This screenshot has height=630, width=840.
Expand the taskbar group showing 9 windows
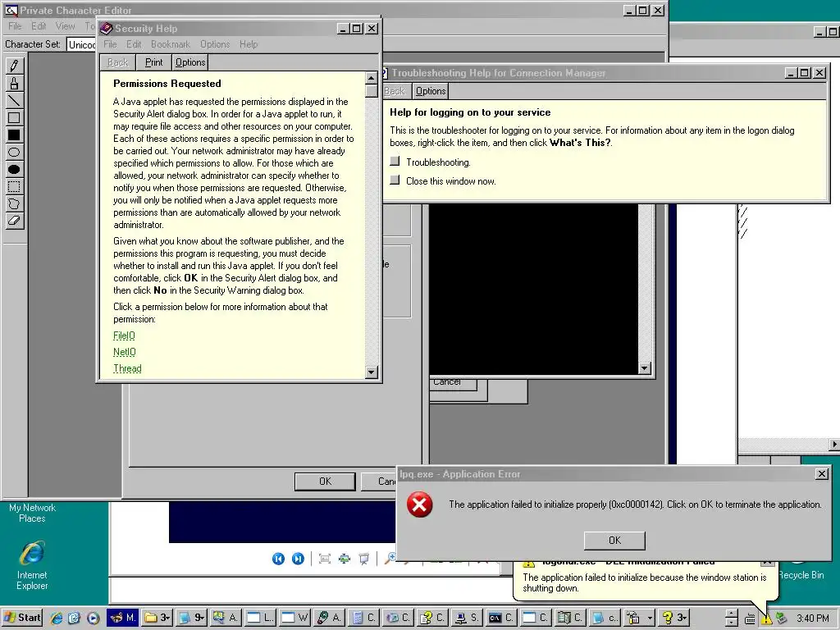tap(192, 618)
